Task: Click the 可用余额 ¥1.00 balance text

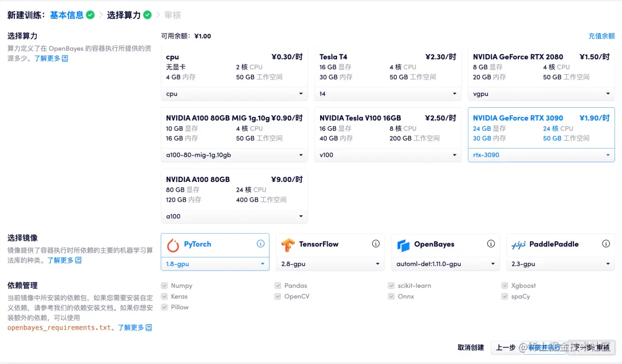Action: tap(186, 36)
